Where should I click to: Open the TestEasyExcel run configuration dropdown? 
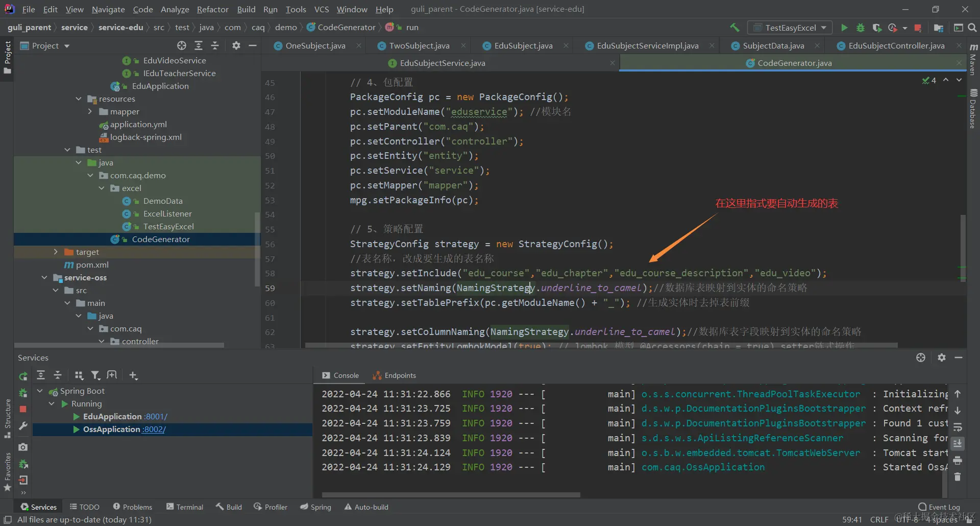(790, 28)
